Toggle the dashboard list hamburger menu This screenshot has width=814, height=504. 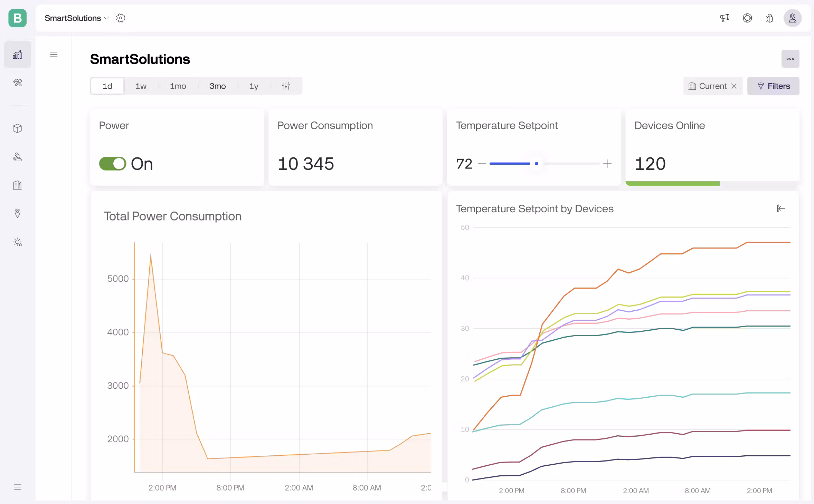point(54,55)
